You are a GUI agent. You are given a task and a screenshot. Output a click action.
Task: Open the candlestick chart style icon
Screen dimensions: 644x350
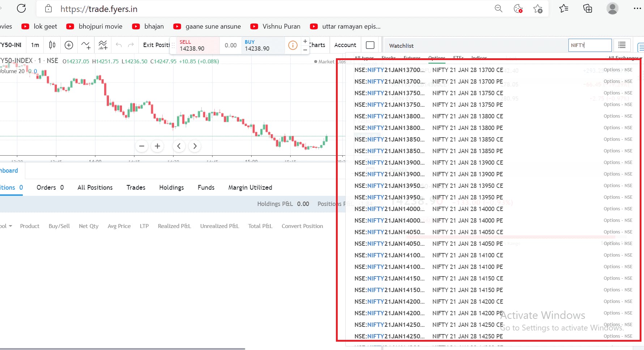click(52, 45)
